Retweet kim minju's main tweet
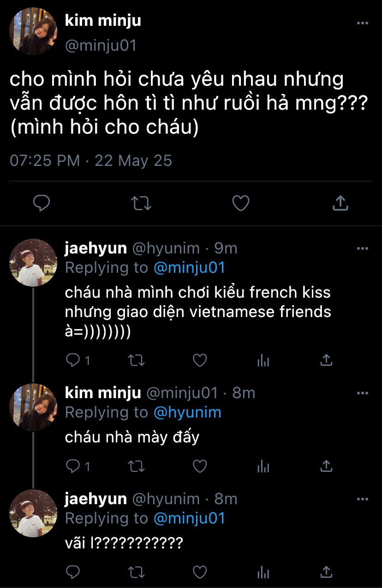 [141, 203]
